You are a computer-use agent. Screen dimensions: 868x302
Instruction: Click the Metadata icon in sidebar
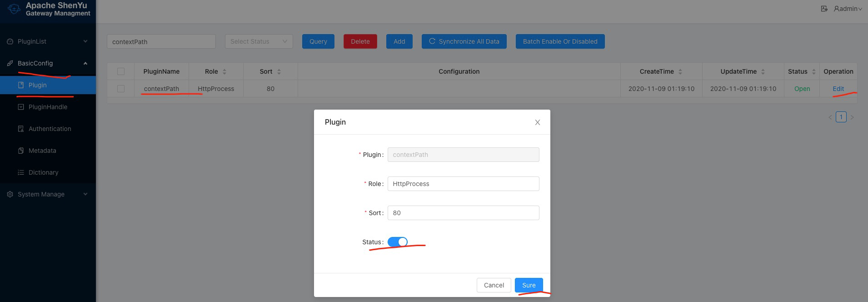[x=20, y=151]
